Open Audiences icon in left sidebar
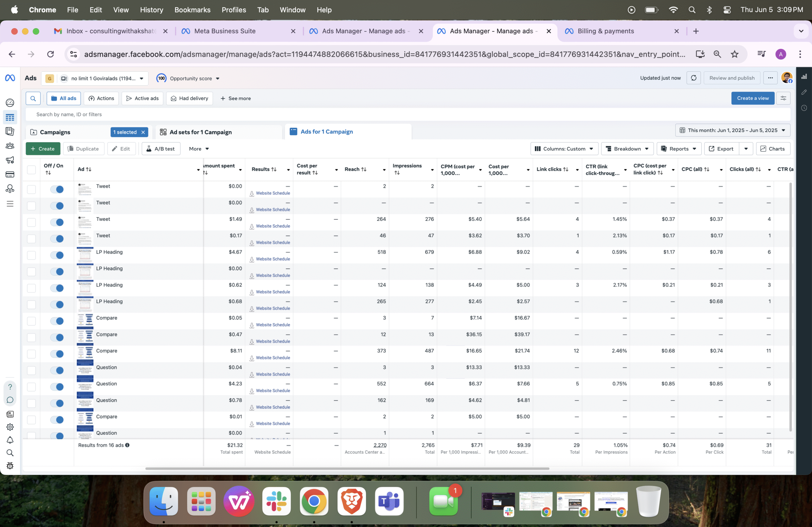 [x=10, y=146]
